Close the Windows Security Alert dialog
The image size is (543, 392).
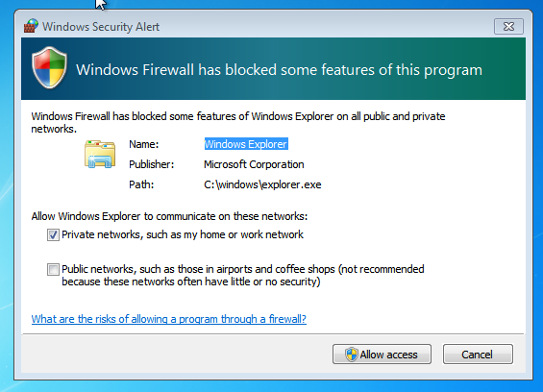(x=508, y=26)
